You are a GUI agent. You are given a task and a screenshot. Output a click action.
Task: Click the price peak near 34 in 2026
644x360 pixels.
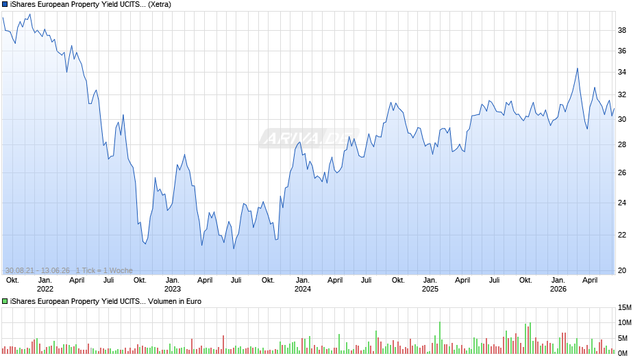pyautogui.click(x=578, y=68)
